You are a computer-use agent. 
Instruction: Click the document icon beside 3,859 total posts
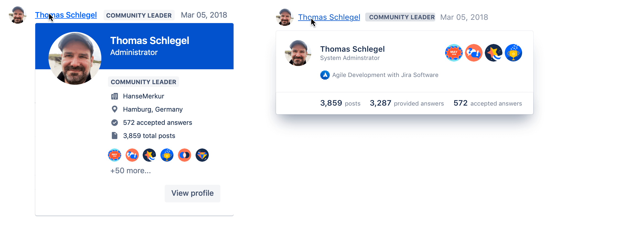pyautogui.click(x=115, y=136)
